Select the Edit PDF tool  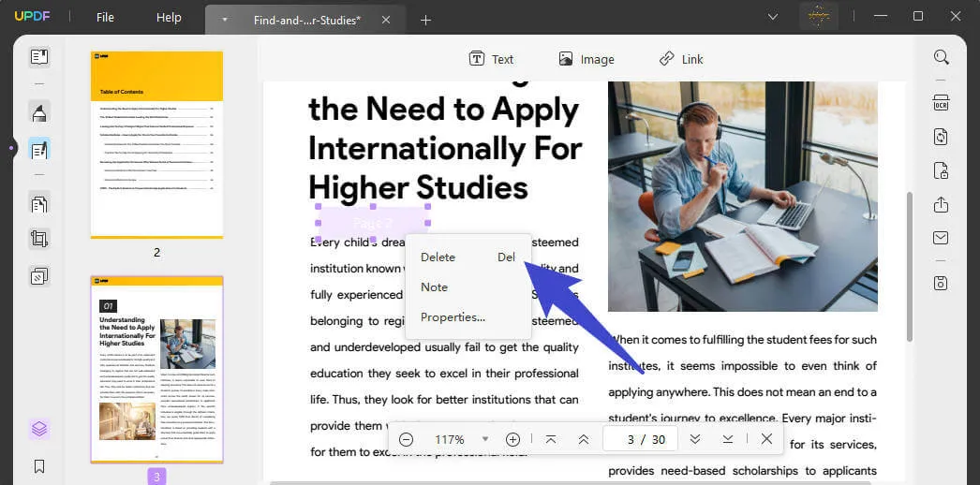[x=38, y=149]
